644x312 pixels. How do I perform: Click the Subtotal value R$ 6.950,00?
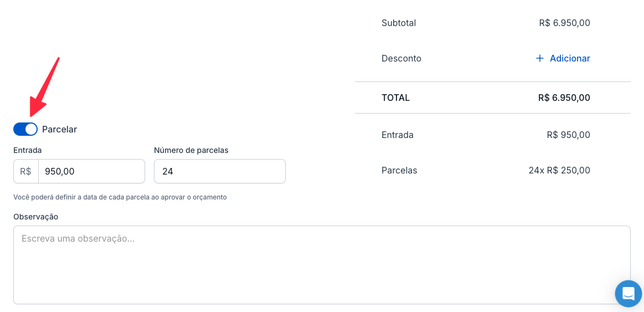[564, 23]
